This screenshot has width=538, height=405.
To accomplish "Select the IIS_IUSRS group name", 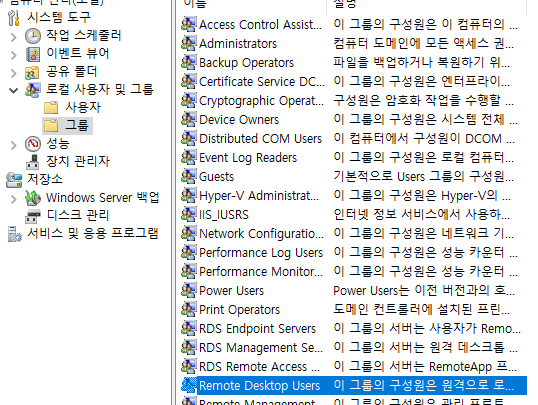I will pyautogui.click(x=224, y=215).
